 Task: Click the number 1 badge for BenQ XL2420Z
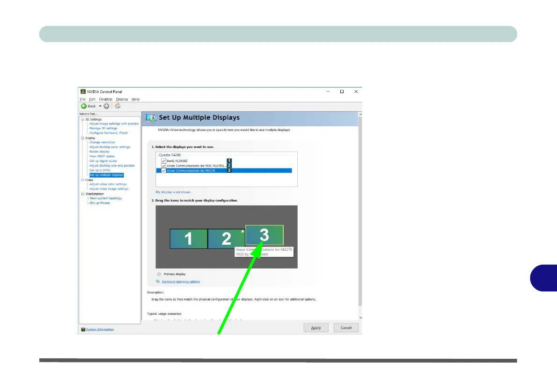coord(229,161)
